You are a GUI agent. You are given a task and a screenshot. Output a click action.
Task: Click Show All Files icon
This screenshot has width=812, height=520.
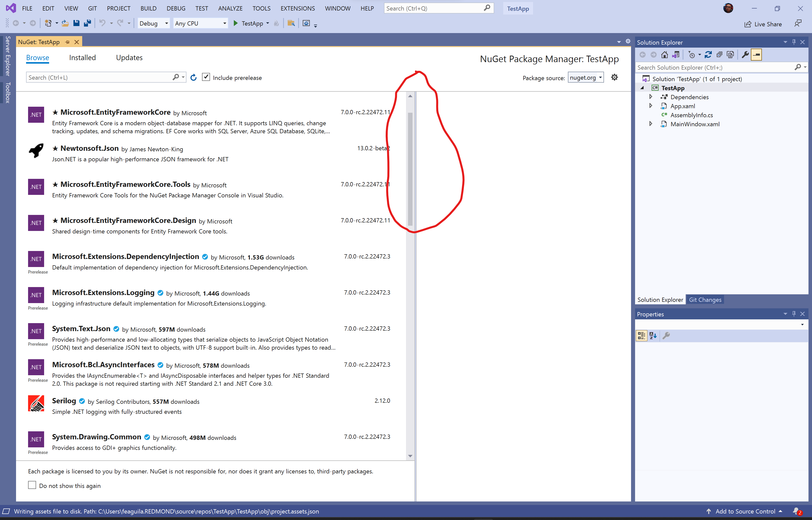coord(730,55)
